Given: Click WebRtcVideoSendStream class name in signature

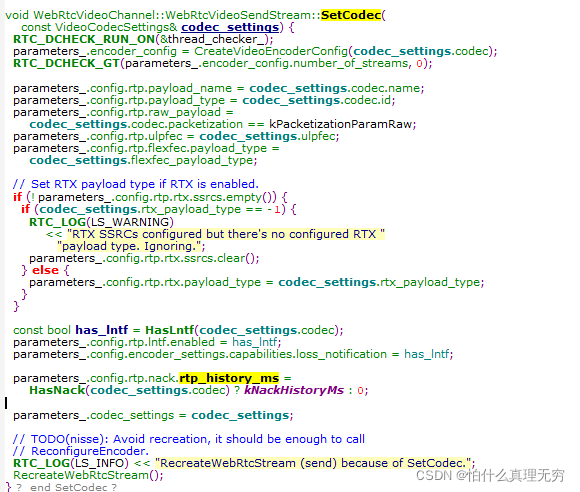Looking at the screenshot, I should pyautogui.click(x=238, y=15).
